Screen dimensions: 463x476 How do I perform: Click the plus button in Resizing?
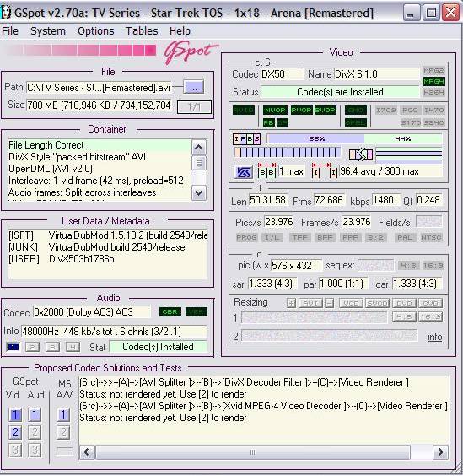pyautogui.click(x=291, y=303)
